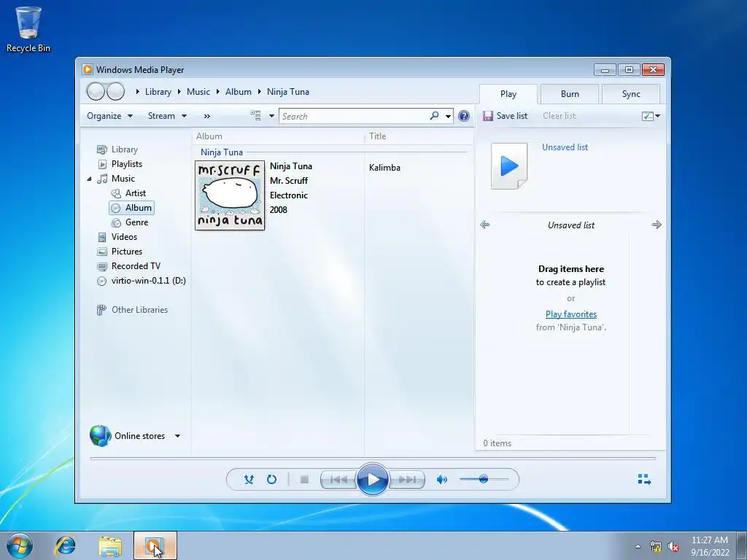Switch to the Sync tab
The width and height of the screenshot is (747, 560).
click(x=631, y=94)
